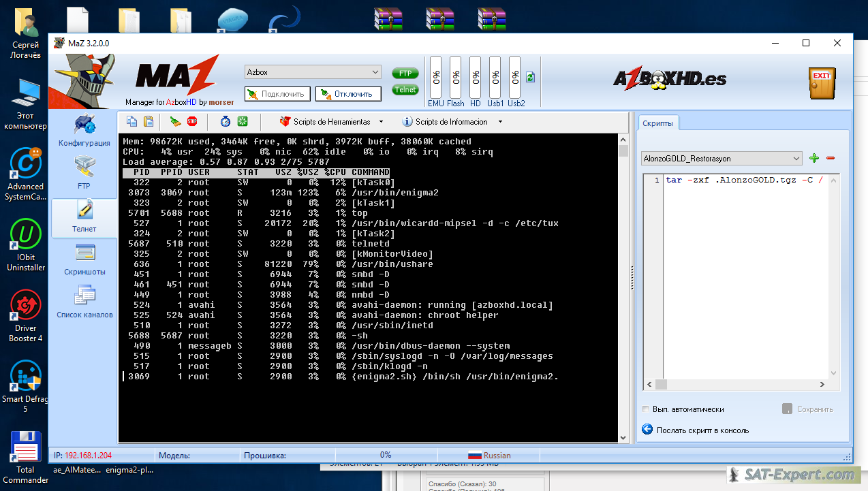Select the Скрипты tab

coord(658,123)
